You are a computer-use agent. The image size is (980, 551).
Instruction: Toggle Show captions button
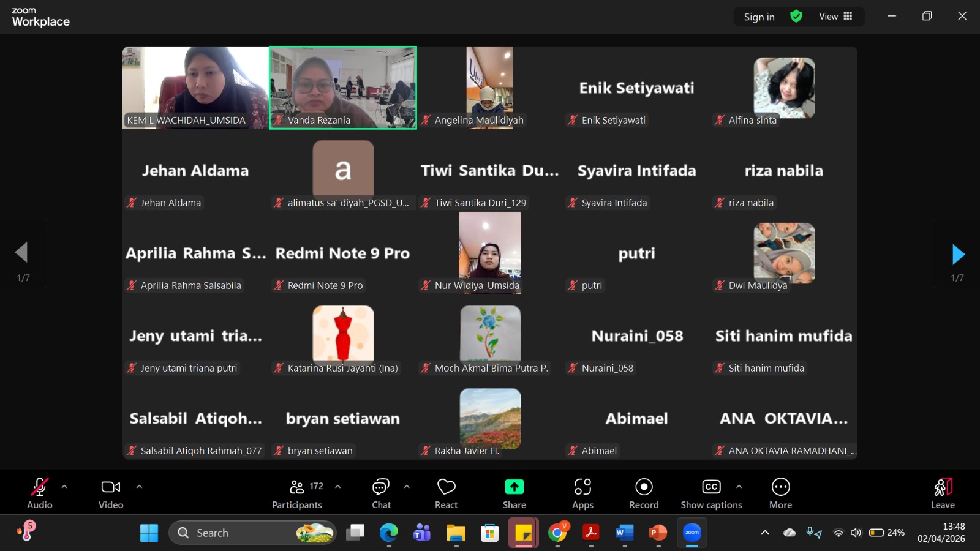(711, 493)
